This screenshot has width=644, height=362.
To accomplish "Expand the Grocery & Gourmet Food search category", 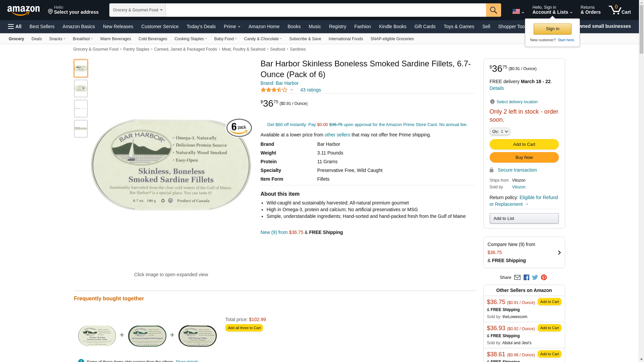I will point(138,10).
